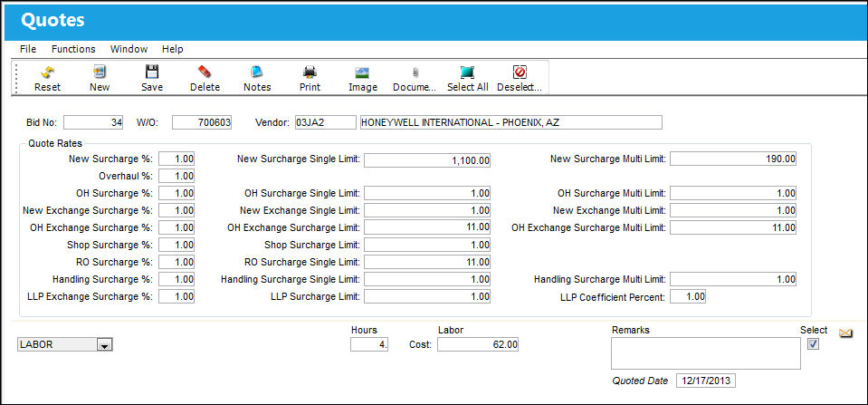Click the OH Surcharge % field
This screenshot has width=868, height=405.
coord(176,193)
